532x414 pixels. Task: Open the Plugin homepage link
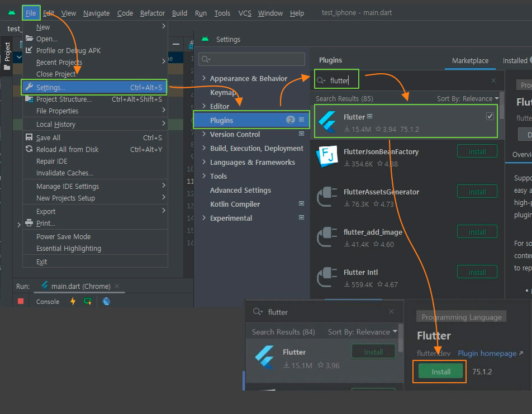pos(490,353)
